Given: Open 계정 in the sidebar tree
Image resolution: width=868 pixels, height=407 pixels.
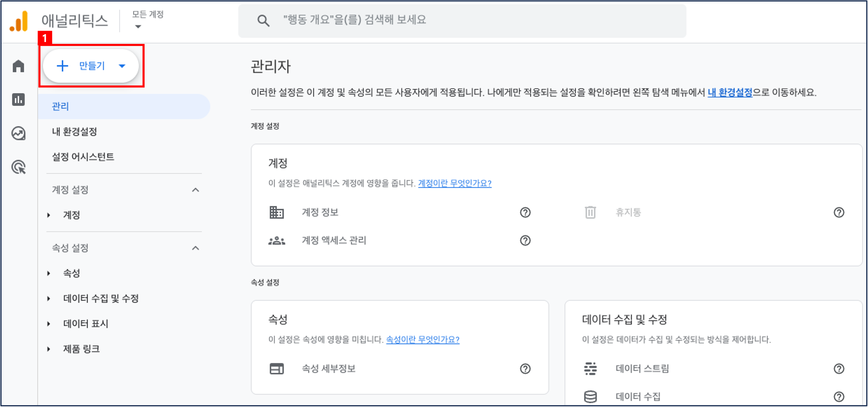Looking at the screenshot, I should (71, 215).
